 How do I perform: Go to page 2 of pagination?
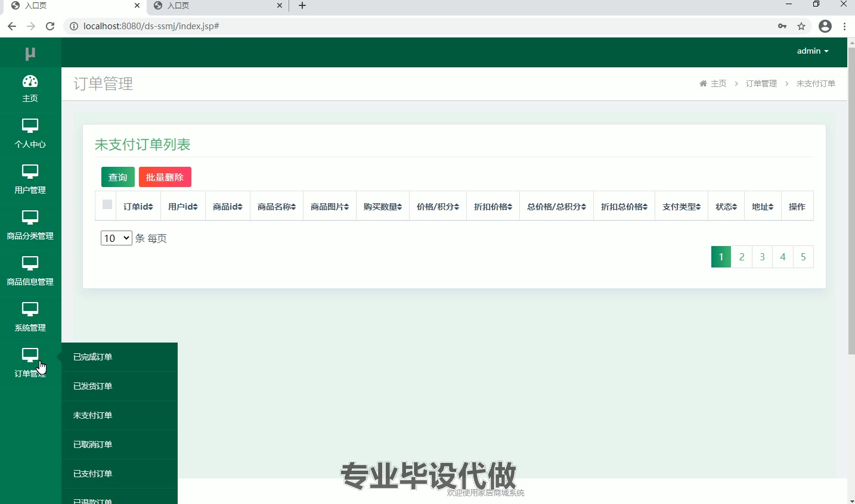click(x=742, y=257)
